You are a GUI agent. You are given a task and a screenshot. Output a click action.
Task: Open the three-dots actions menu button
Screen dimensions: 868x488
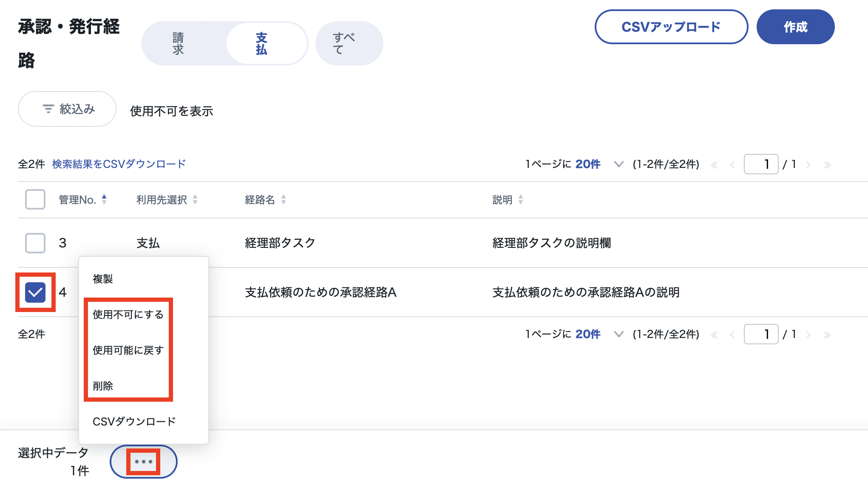point(144,462)
